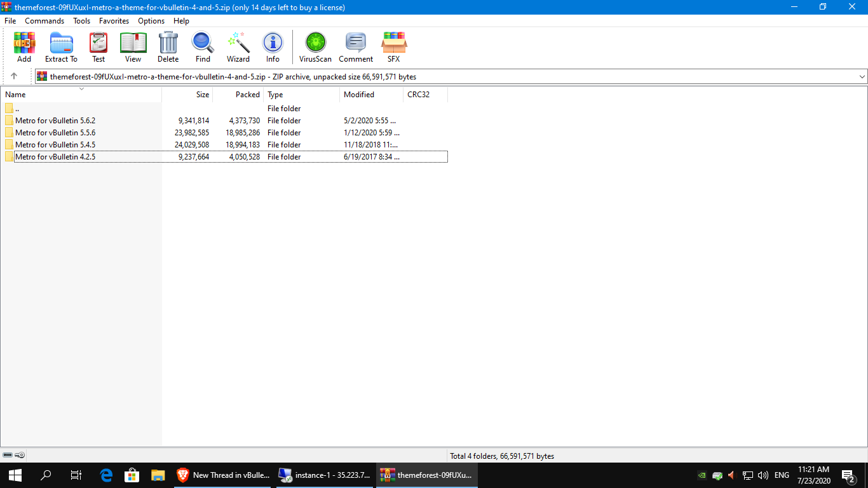Click the packed value 18,985,286

pos(243,133)
